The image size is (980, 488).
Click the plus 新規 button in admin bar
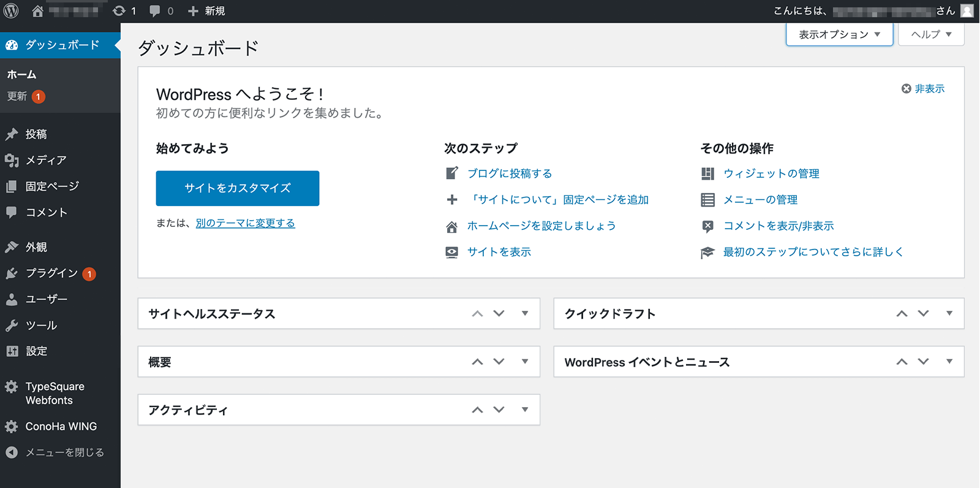[x=206, y=11]
